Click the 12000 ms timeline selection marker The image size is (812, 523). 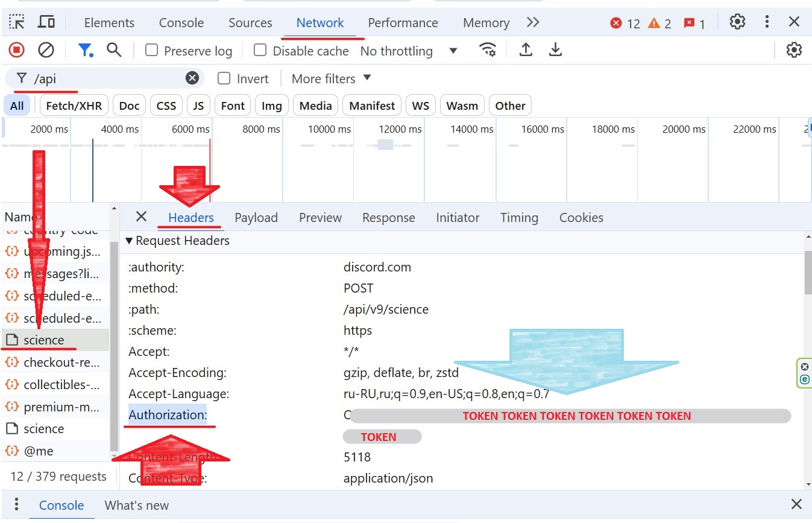coord(385,145)
